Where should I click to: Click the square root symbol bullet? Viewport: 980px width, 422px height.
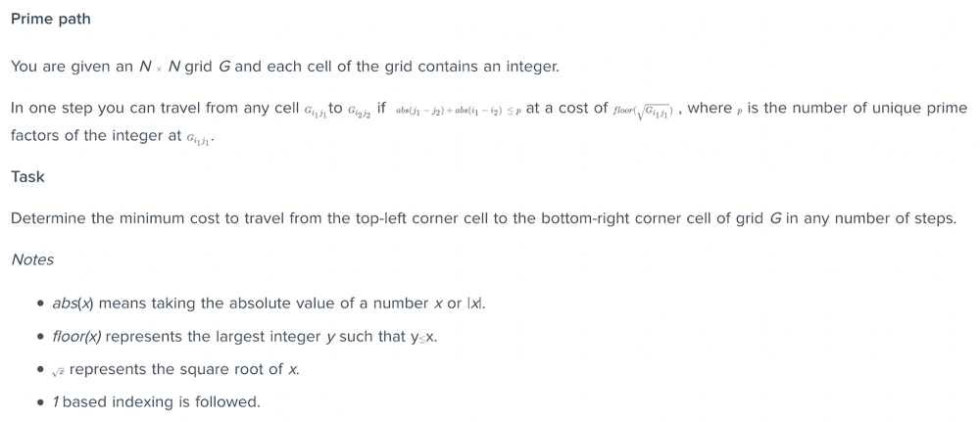click(x=59, y=371)
